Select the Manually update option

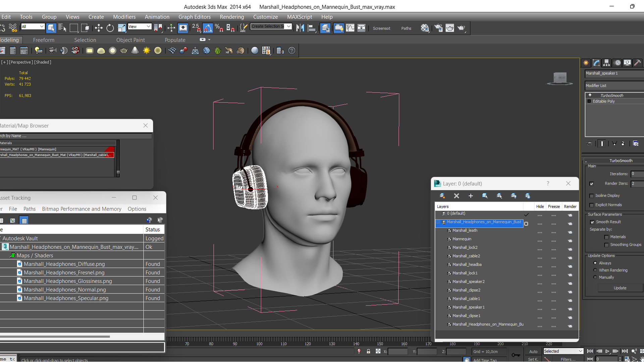[x=595, y=277]
